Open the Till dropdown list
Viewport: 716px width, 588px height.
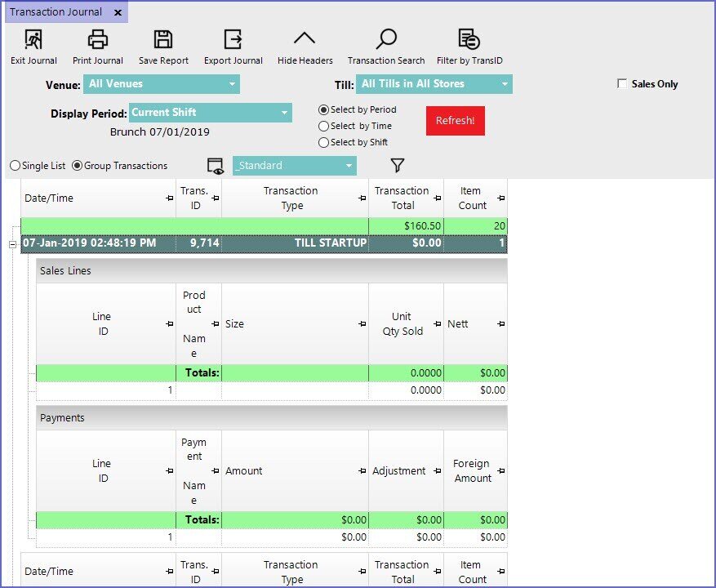434,84
